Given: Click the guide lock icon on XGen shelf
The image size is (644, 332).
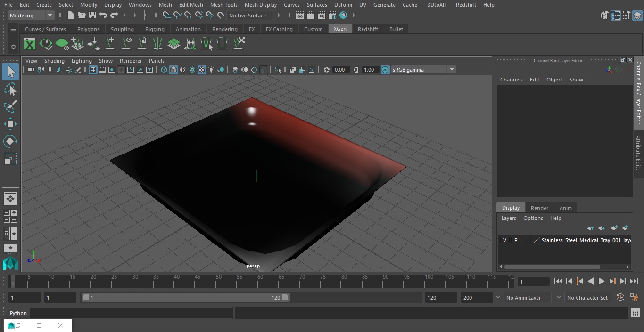Looking at the screenshot, I should (x=142, y=44).
